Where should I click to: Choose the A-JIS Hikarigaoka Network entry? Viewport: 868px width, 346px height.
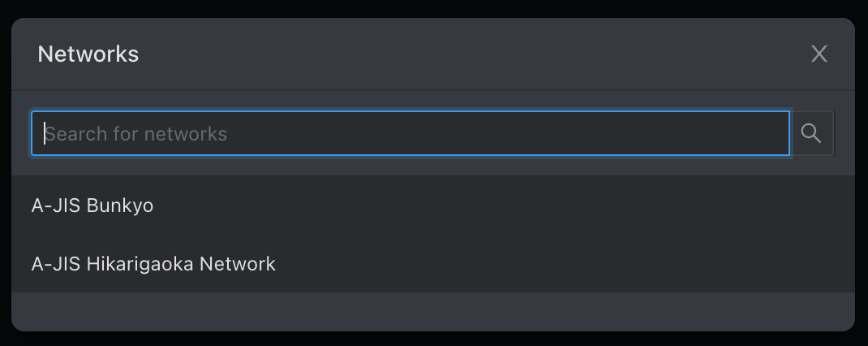coord(153,264)
